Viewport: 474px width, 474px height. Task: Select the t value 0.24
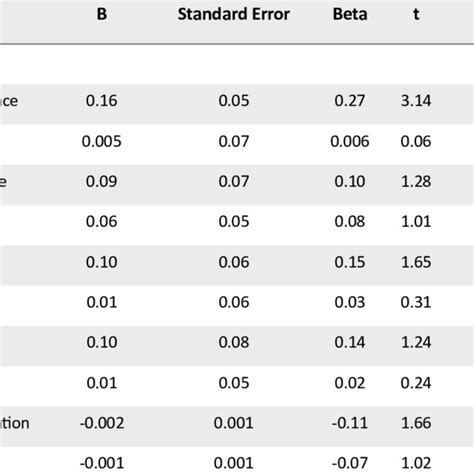(416, 383)
